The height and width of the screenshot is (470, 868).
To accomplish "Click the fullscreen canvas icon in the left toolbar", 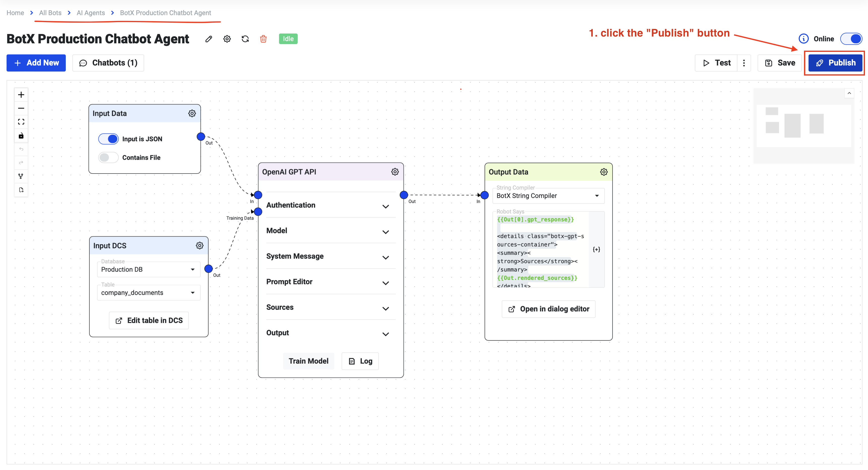I will (x=21, y=122).
